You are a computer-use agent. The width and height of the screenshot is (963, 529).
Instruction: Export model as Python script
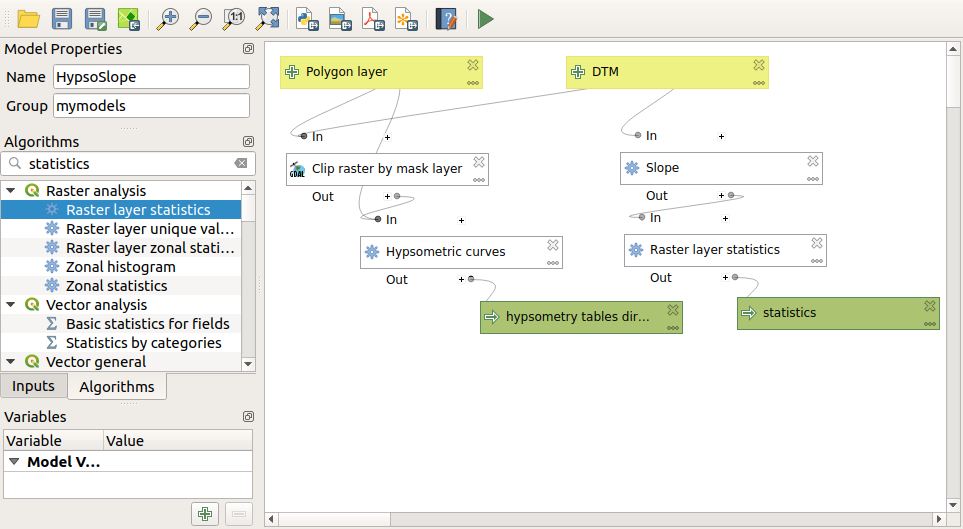point(307,18)
